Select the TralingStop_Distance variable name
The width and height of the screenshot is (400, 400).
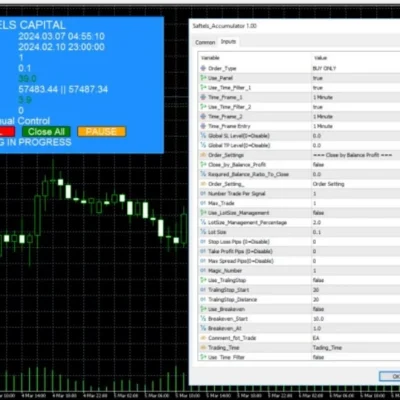232,300
